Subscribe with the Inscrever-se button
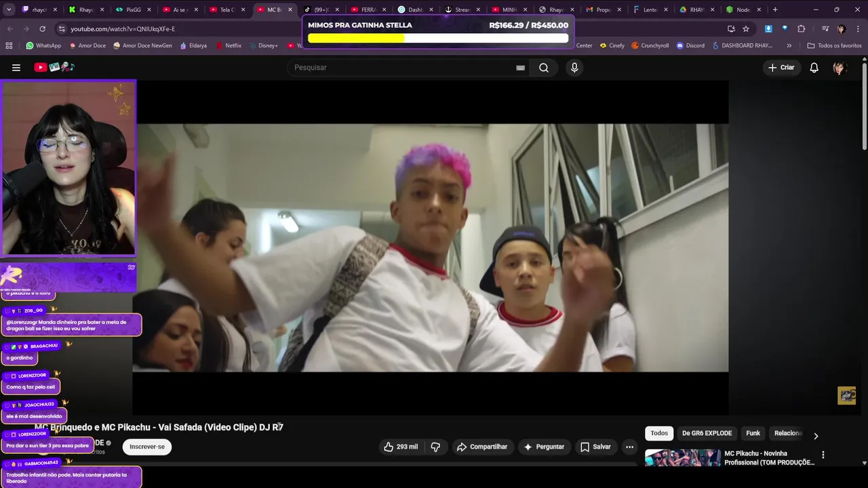The height and width of the screenshot is (488, 868). coord(147,447)
